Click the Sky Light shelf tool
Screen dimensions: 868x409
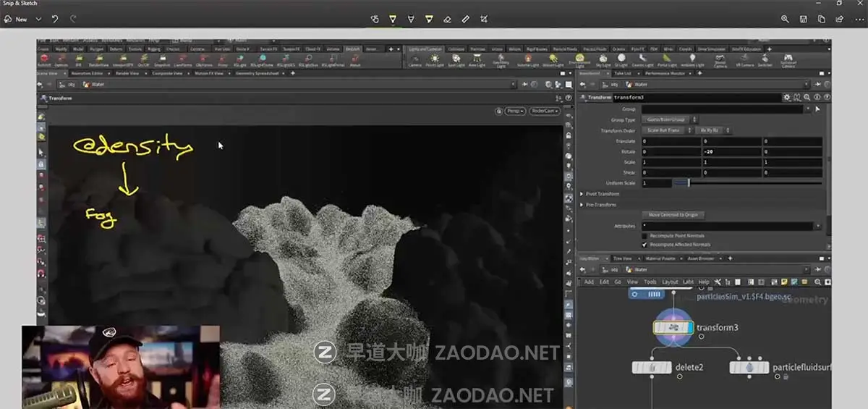click(603, 61)
